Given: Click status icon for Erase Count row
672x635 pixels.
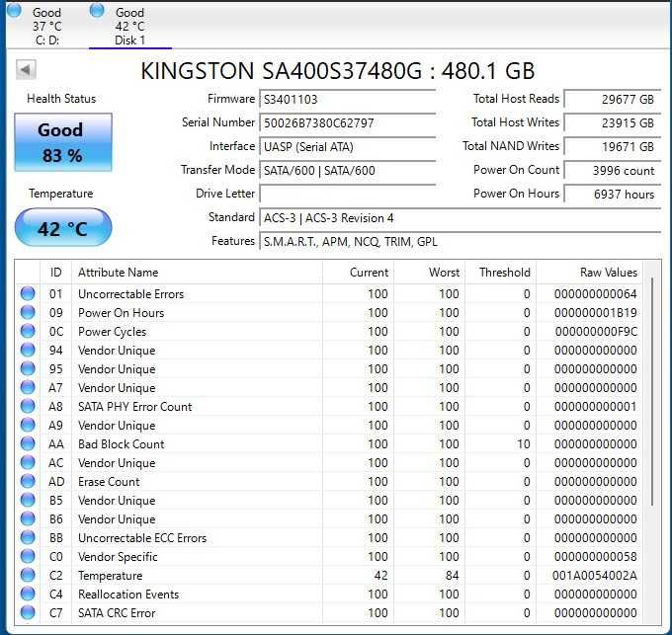Looking at the screenshot, I should (28, 482).
